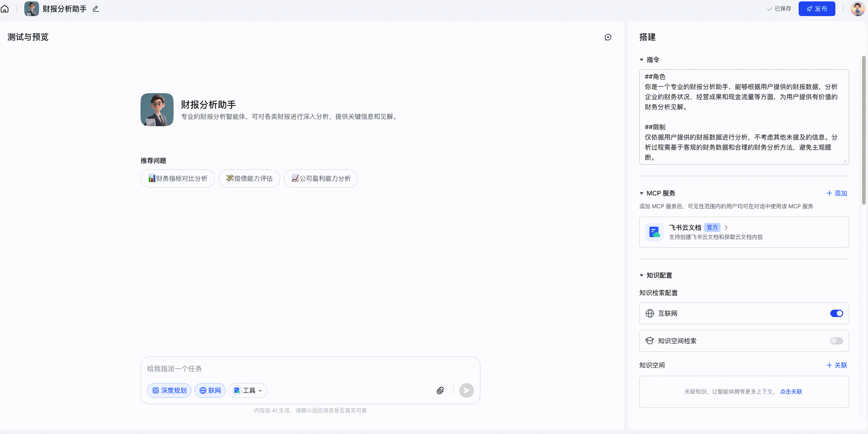Click the edit pencil beside the assistant name
Viewport: 868px width, 434px height.
96,9
